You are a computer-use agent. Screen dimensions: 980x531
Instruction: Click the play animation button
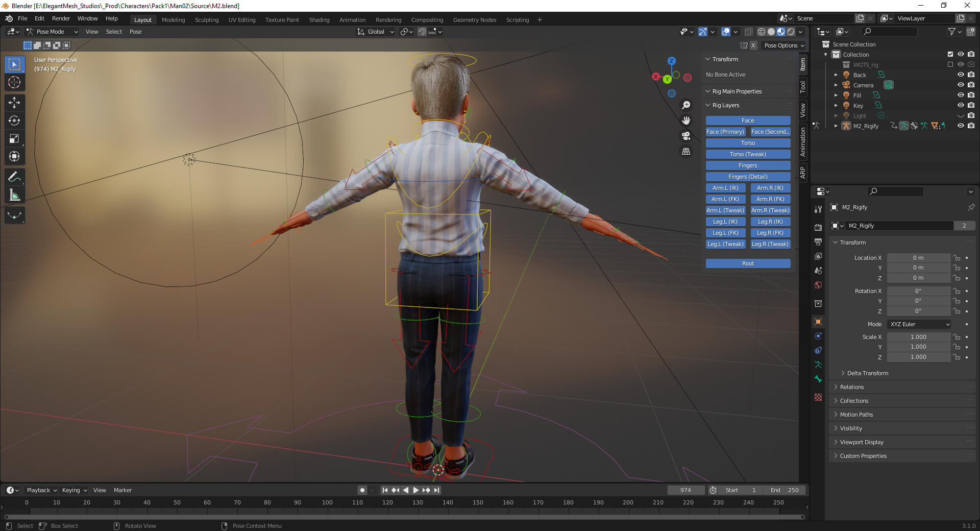coord(415,490)
